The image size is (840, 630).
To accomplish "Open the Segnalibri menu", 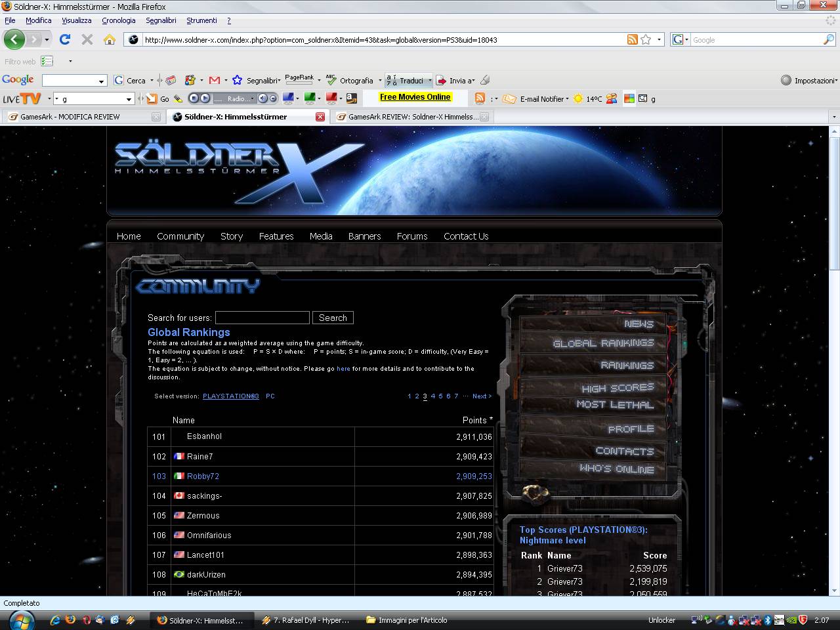I will (x=161, y=20).
